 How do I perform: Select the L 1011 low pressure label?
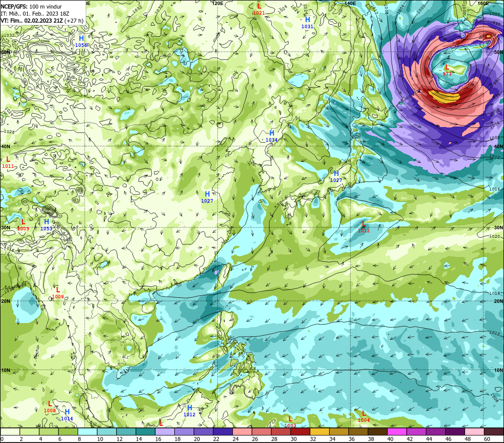tap(8, 162)
